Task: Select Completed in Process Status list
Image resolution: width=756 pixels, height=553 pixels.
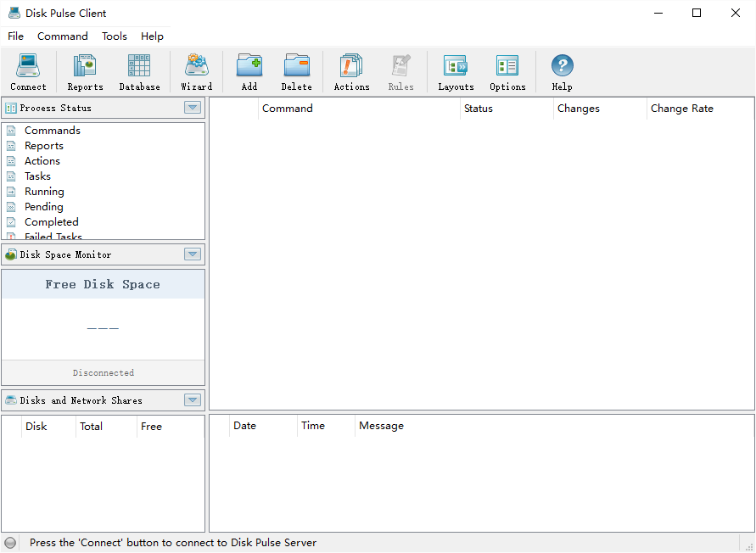Action: click(x=52, y=222)
